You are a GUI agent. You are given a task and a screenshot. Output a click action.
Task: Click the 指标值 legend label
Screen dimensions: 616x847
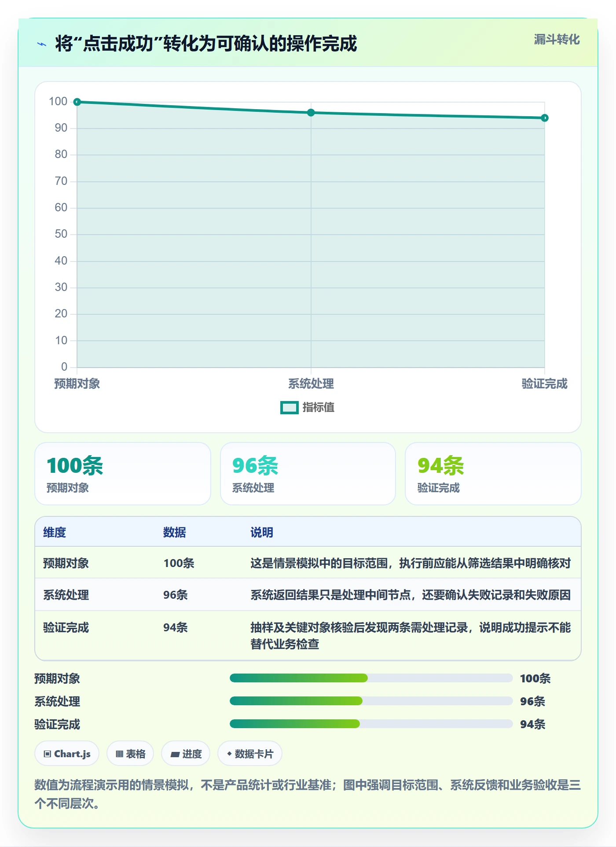pos(319,408)
